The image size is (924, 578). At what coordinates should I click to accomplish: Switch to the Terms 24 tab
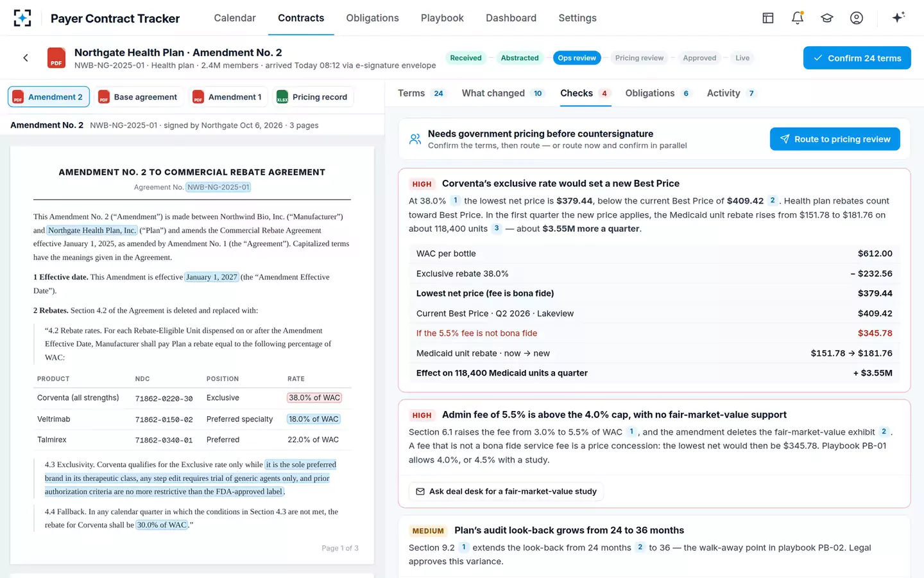coord(422,93)
